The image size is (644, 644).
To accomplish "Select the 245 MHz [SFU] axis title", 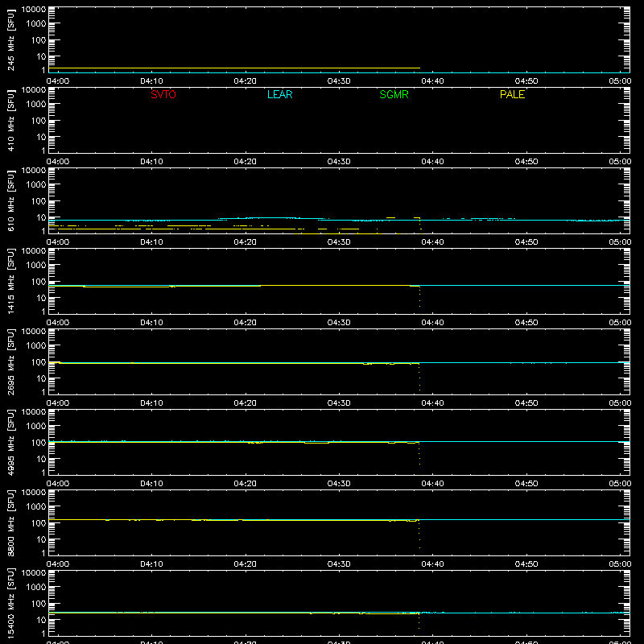I will click(10, 40).
